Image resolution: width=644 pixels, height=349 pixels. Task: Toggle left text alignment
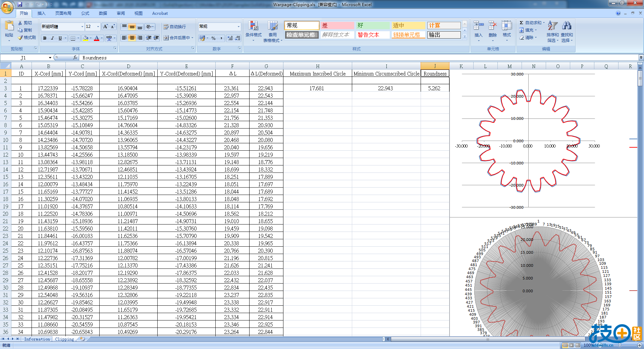(x=124, y=38)
